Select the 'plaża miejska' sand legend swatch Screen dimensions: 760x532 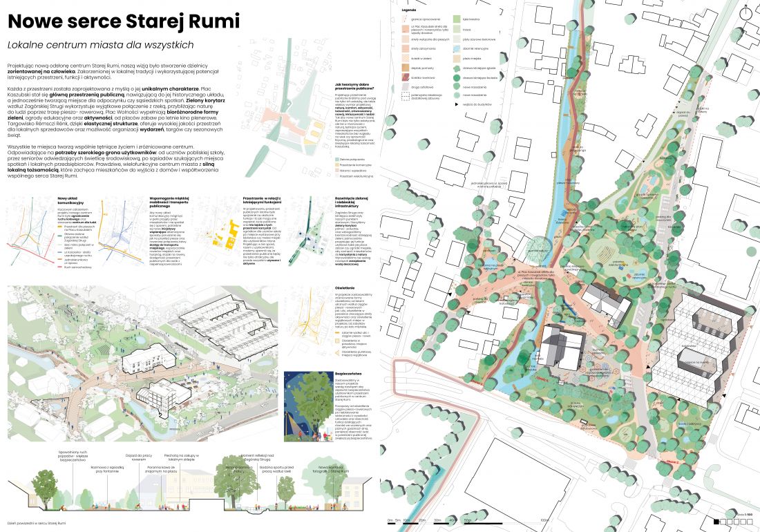[457, 59]
